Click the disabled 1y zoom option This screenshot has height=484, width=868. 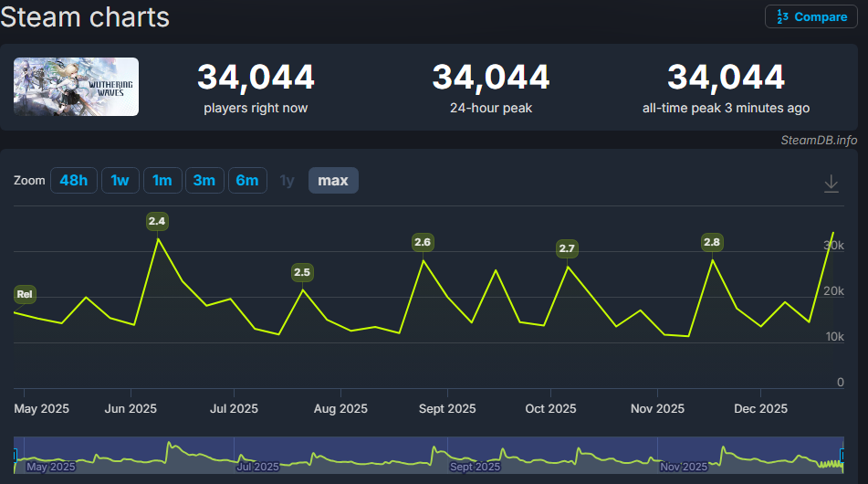click(287, 181)
